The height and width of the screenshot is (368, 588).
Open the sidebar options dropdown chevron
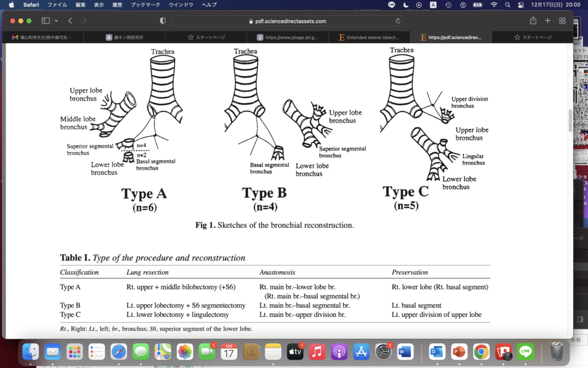pyautogui.click(x=56, y=21)
